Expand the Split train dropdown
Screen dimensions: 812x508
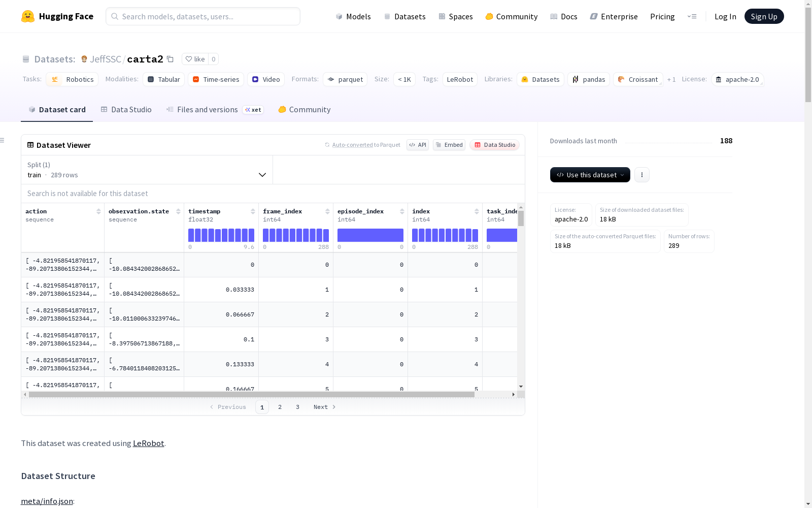coord(147,170)
